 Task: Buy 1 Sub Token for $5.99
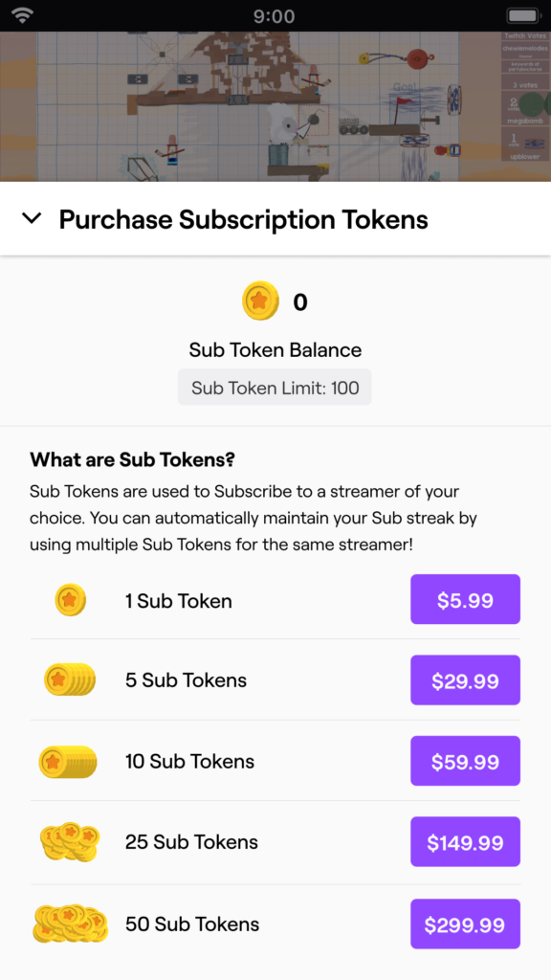(465, 599)
